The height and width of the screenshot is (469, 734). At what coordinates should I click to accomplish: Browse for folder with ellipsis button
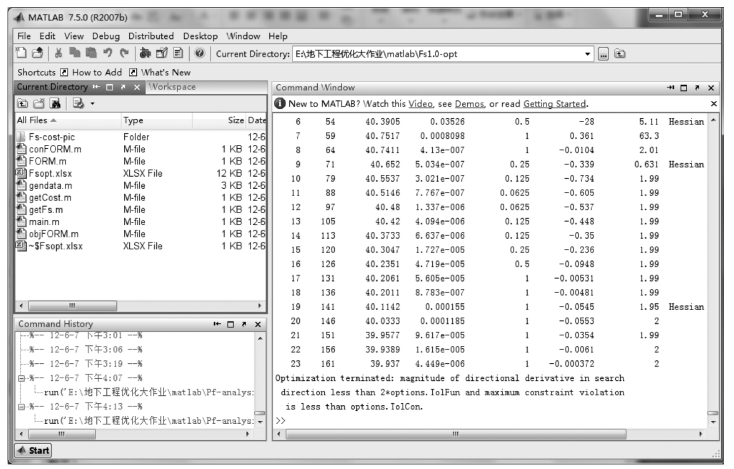pos(603,54)
